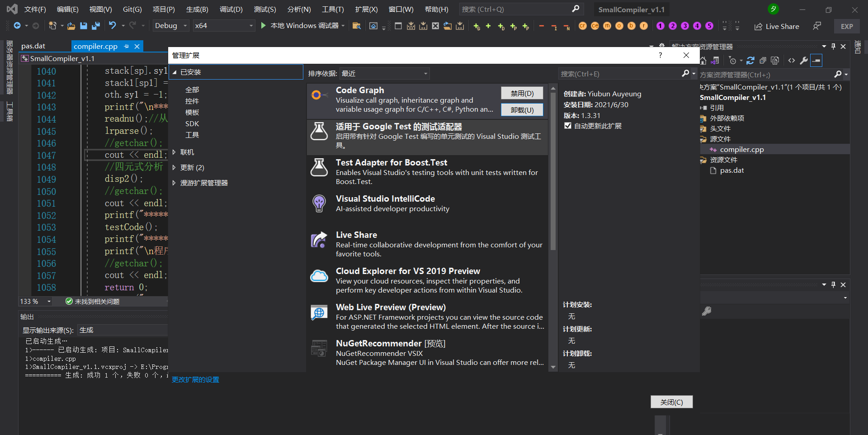Image resolution: width=868 pixels, height=435 pixels.
Task: Click the help question mark in Manage Extensions dialog
Action: [x=660, y=55]
